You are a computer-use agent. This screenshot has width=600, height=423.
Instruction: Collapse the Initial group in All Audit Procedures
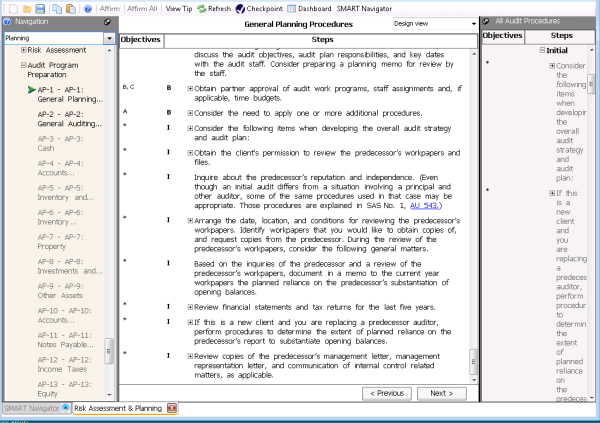pyautogui.click(x=542, y=50)
